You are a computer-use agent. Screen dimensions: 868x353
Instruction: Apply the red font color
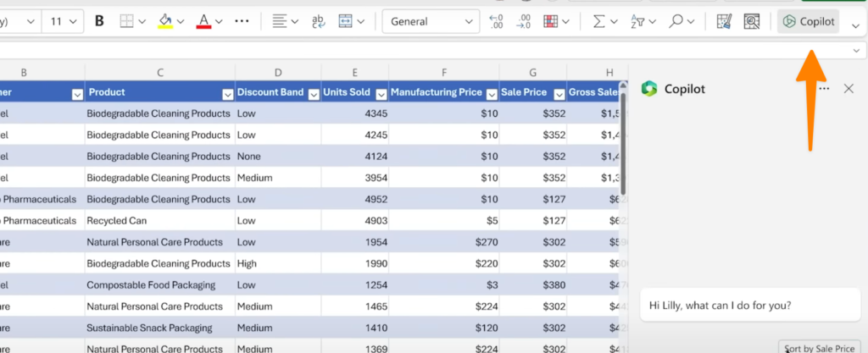203,21
